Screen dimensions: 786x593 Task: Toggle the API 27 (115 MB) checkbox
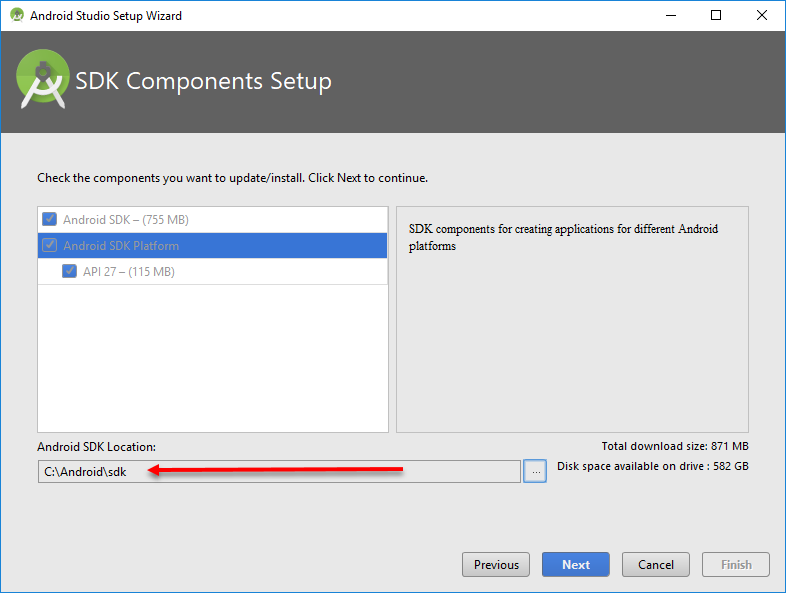click(69, 271)
